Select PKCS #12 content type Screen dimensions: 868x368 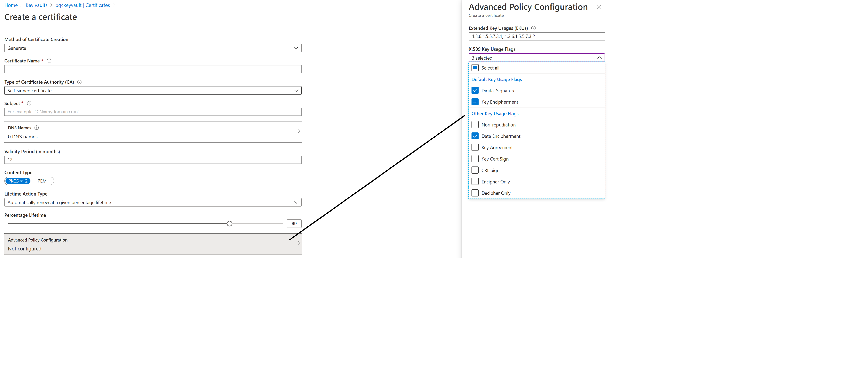[18, 181]
